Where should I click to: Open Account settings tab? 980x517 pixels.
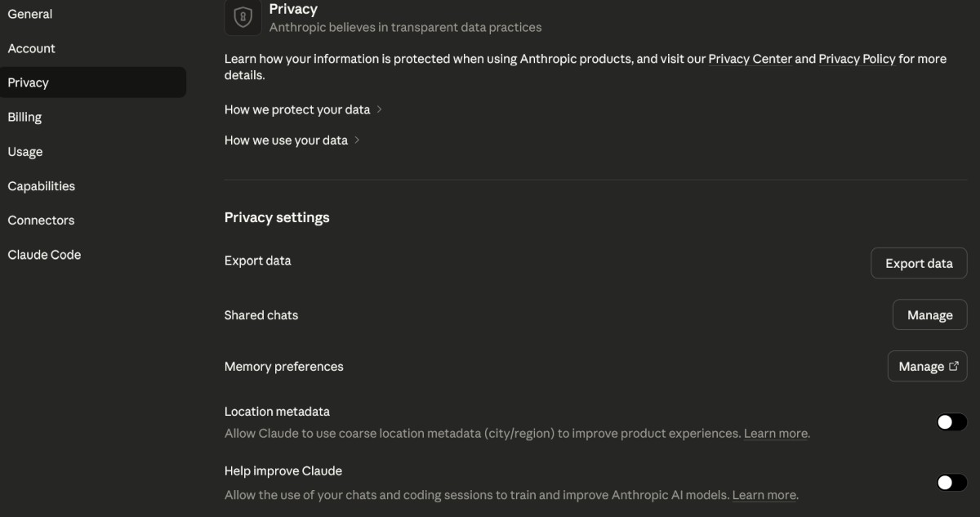[x=32, y=48]
